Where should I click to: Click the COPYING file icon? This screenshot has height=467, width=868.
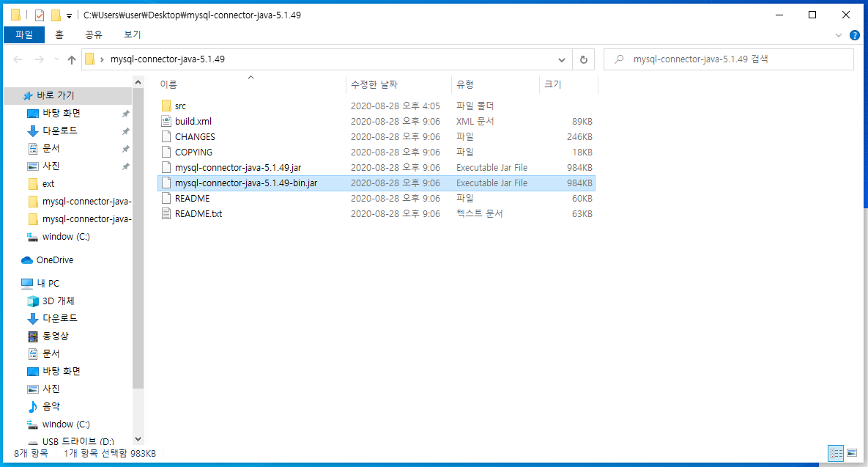click(166, 152)
